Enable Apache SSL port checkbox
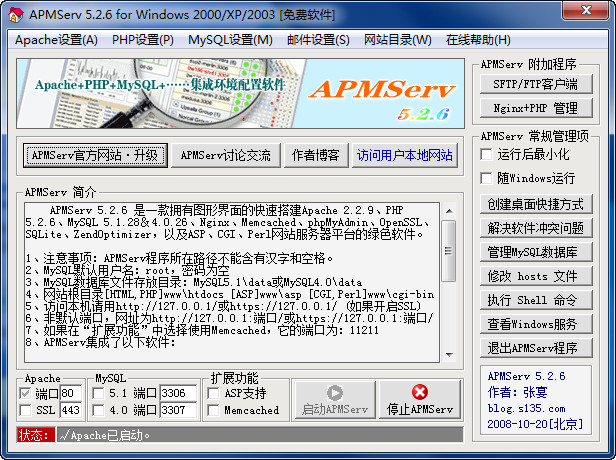The height and width of the screenshot is (460, 616). coord(27,411)
